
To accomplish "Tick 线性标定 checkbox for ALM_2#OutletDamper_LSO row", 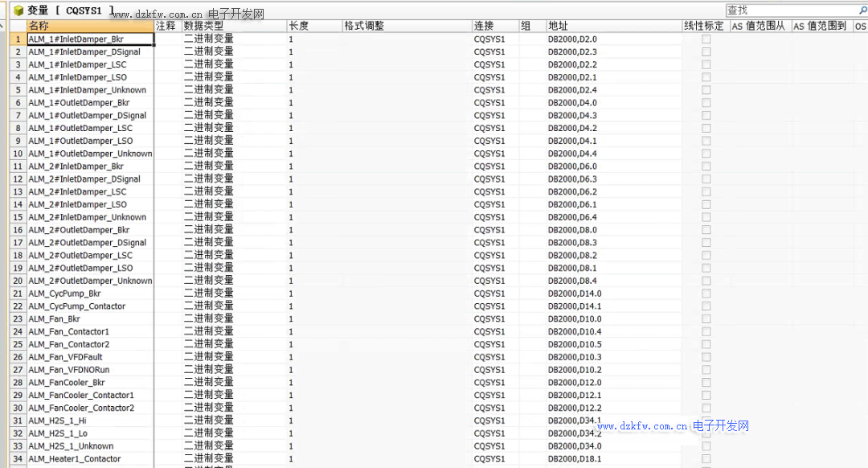I will click(x=706, y=268).
